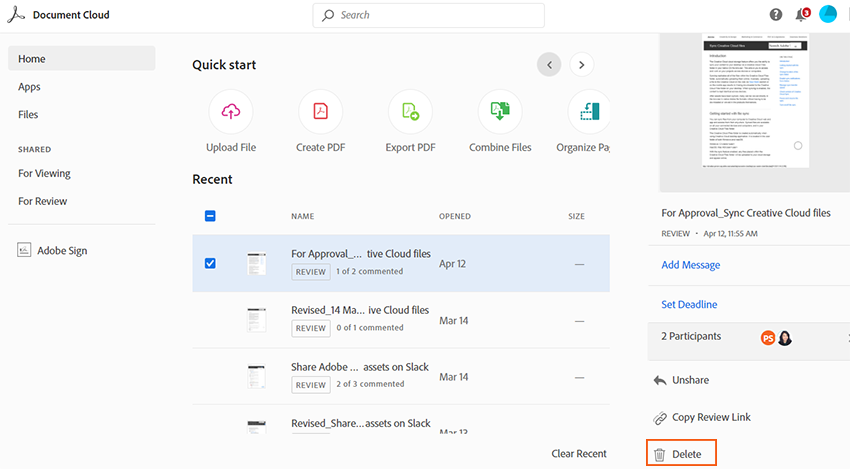Click the Combine Files label
The image size is (850, 469).
pos(500,147)
